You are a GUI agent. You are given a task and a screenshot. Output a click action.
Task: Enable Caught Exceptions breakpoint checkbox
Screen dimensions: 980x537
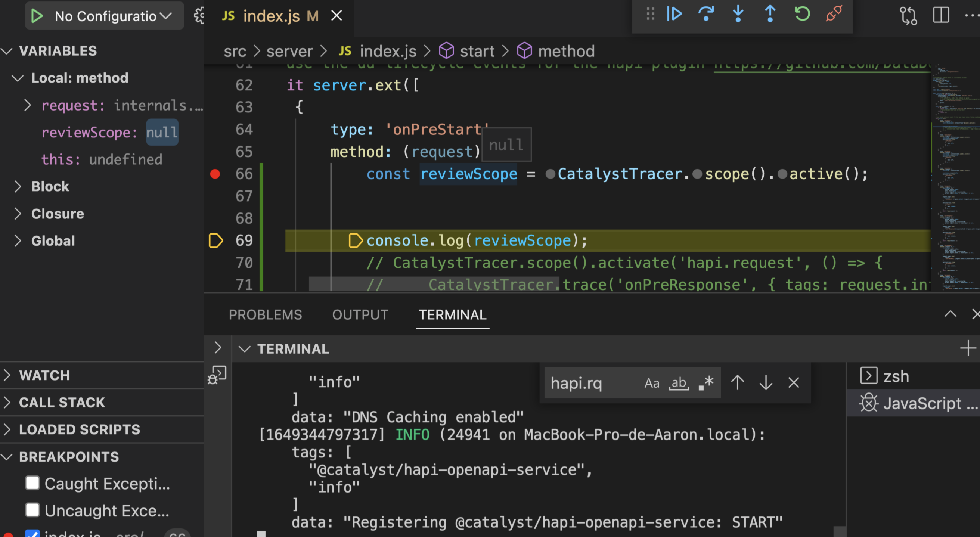[x=33, y=483]
